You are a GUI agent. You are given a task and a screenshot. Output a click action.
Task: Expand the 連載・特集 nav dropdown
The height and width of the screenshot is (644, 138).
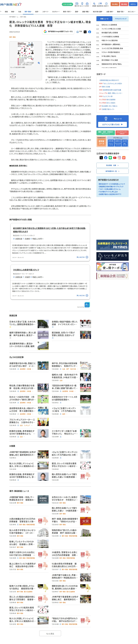coord(86,11)
